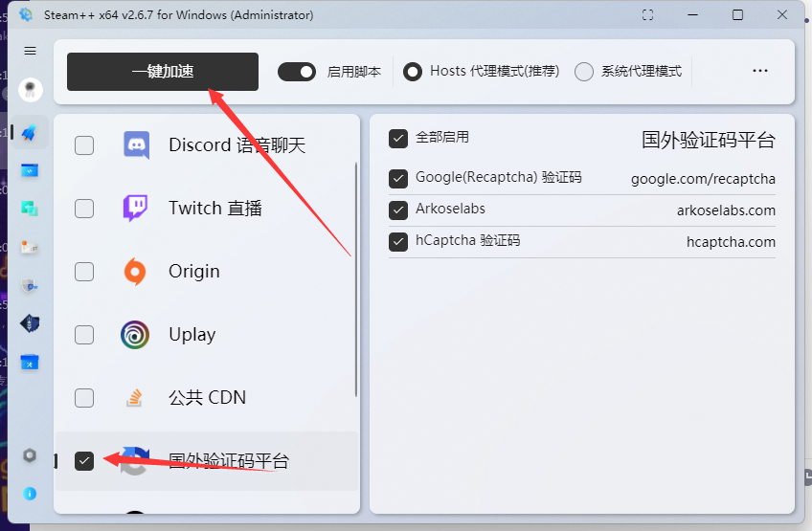Click the Uplay swirl logo icon
Screen dimensions: 812x531
pos(135,335)
